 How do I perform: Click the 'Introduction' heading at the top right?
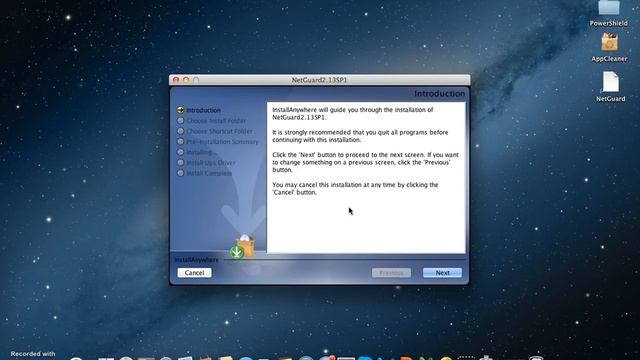point(439,93)
